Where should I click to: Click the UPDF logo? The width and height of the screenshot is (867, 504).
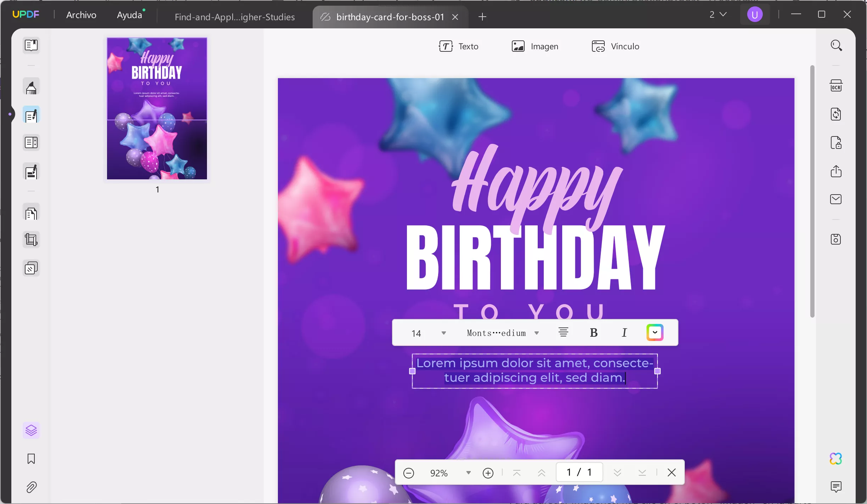tap(26, 15)
